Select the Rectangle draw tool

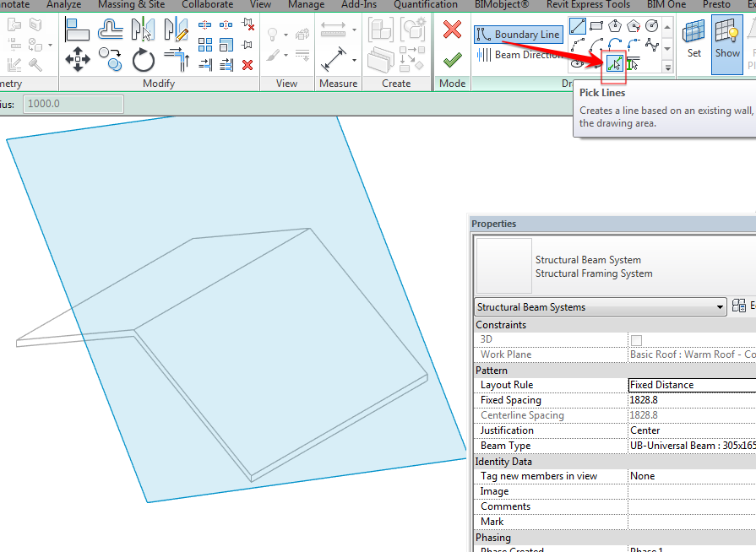click(596, 26)
